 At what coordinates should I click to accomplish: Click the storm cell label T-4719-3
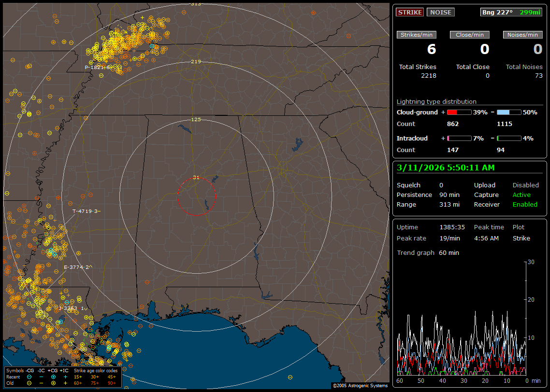click(x=87, y=211)
